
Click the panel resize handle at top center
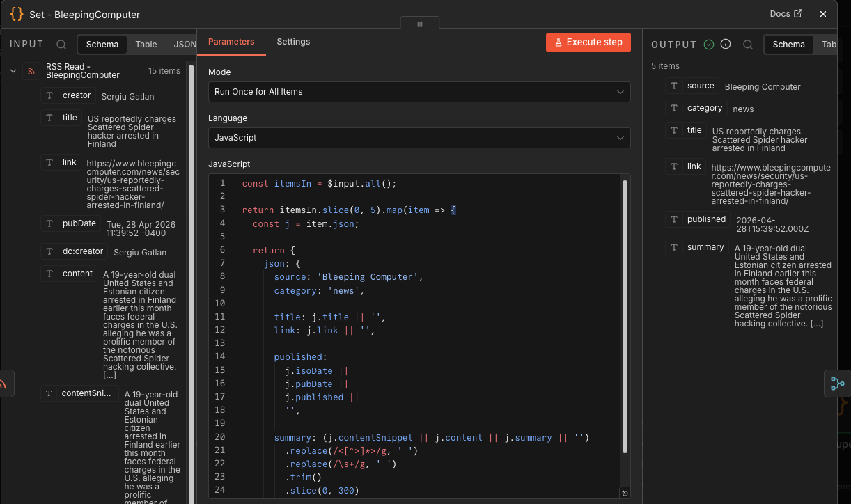click(419, 23)
